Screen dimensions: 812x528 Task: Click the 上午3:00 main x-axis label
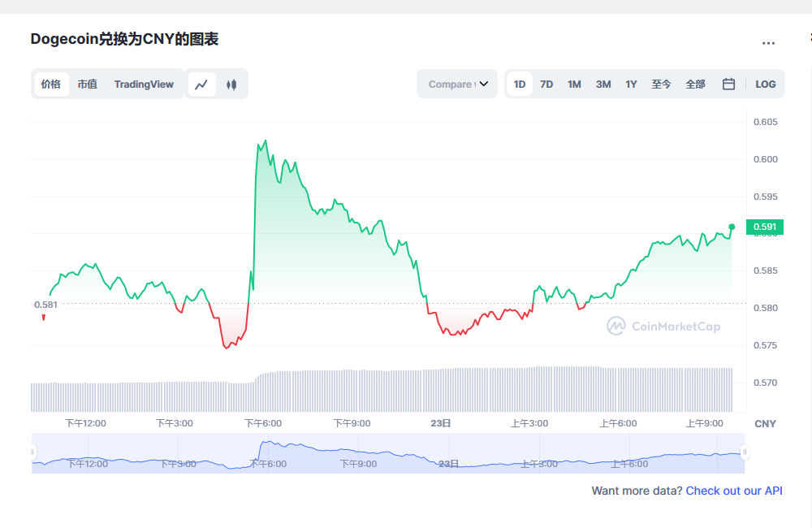(x=529, y=423)
